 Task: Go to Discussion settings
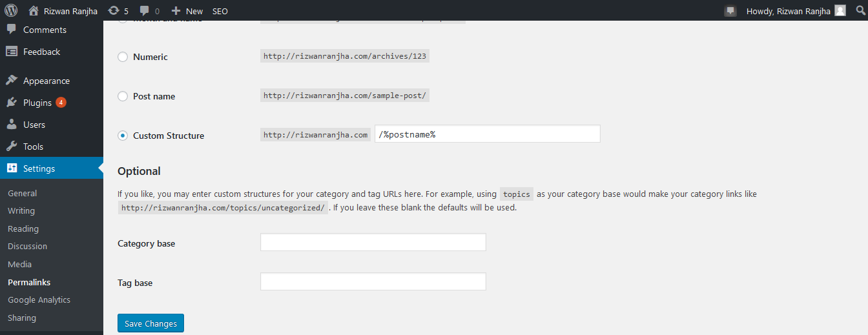[27, 246]
